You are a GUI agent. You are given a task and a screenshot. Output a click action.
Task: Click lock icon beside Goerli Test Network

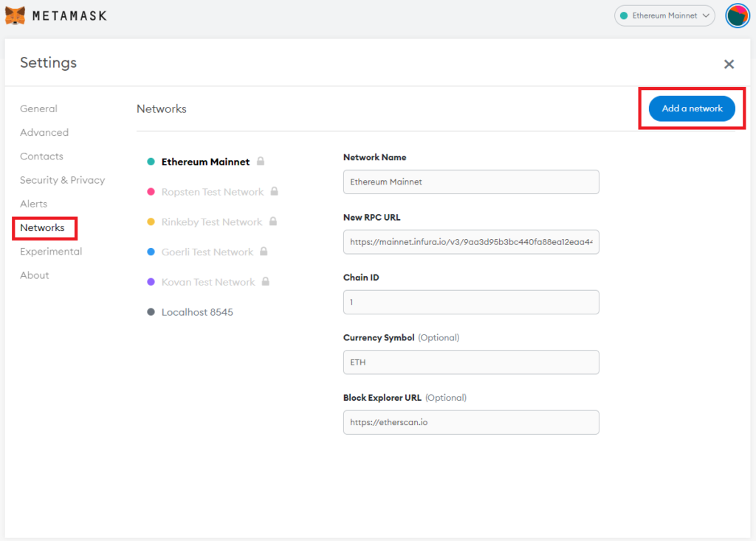click(x=264, y=251)
